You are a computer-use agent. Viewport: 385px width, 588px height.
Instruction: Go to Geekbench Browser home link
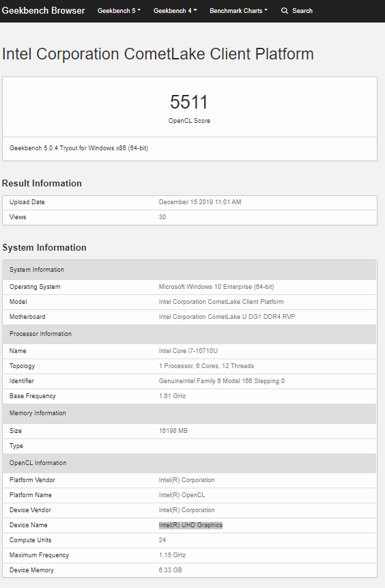click(44, 10)
